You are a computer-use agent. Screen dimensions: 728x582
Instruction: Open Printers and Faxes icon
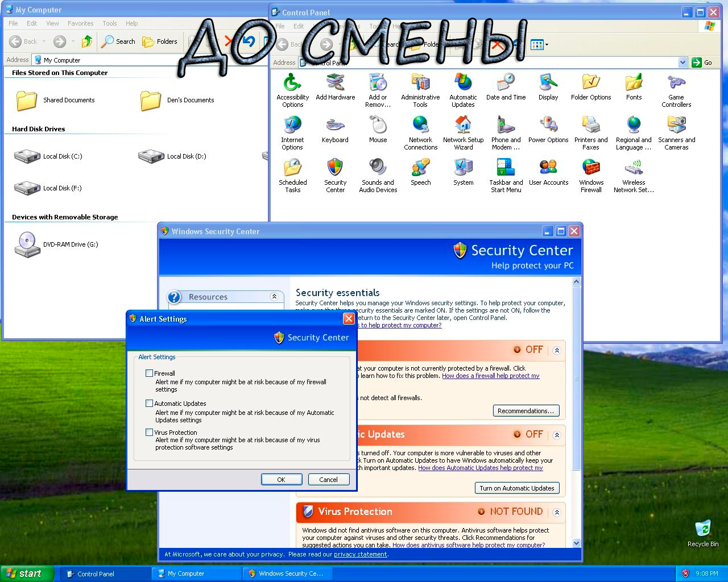[x=591, y=133]
